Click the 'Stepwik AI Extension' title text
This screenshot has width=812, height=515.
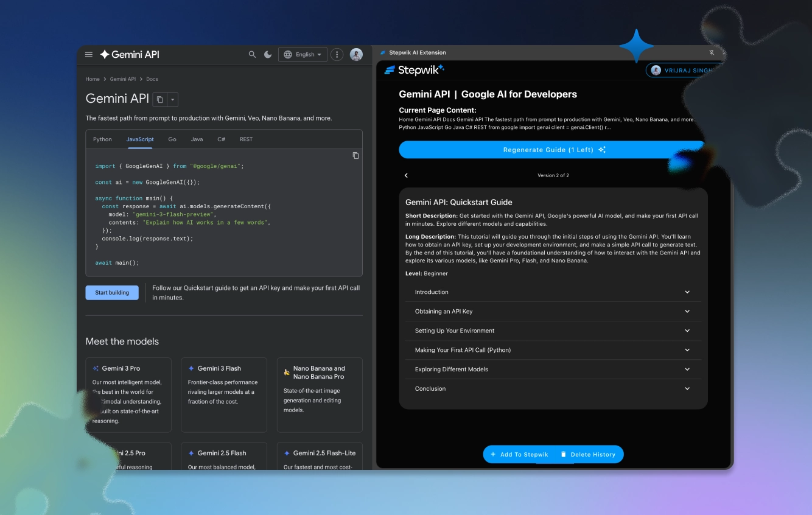418,53
